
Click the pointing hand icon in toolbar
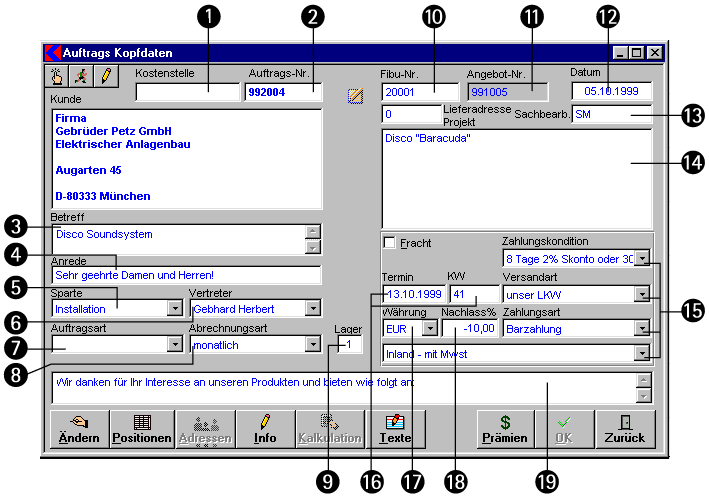58,76
